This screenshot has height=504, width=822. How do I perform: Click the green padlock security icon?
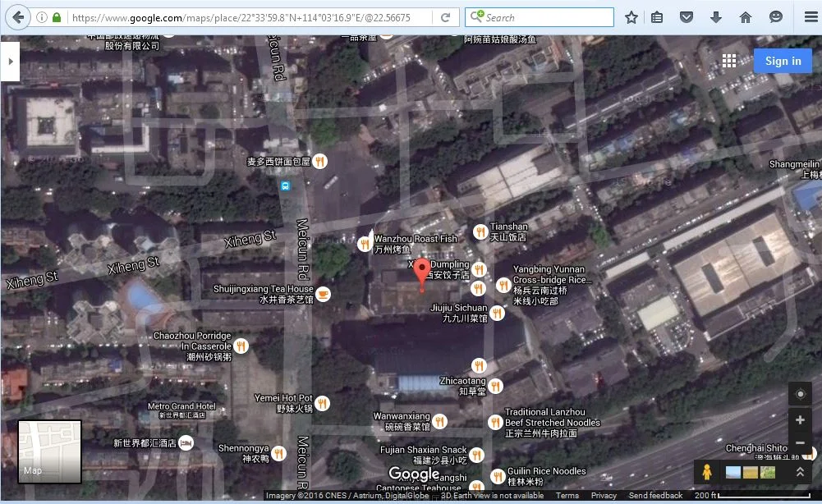tap(57, 17)
